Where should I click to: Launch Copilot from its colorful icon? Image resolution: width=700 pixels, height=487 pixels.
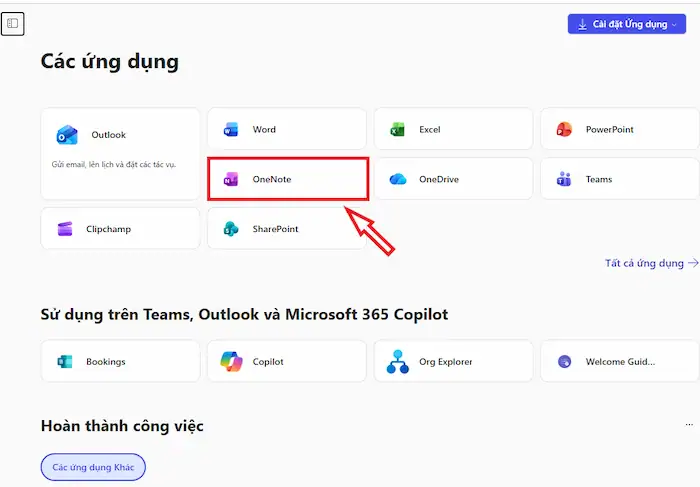[231, 361]
